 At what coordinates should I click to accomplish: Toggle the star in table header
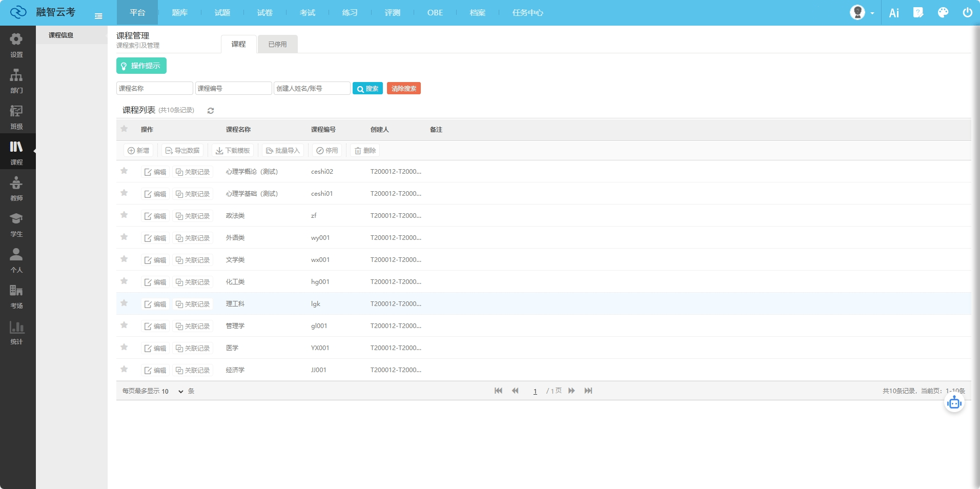(124, 129)
